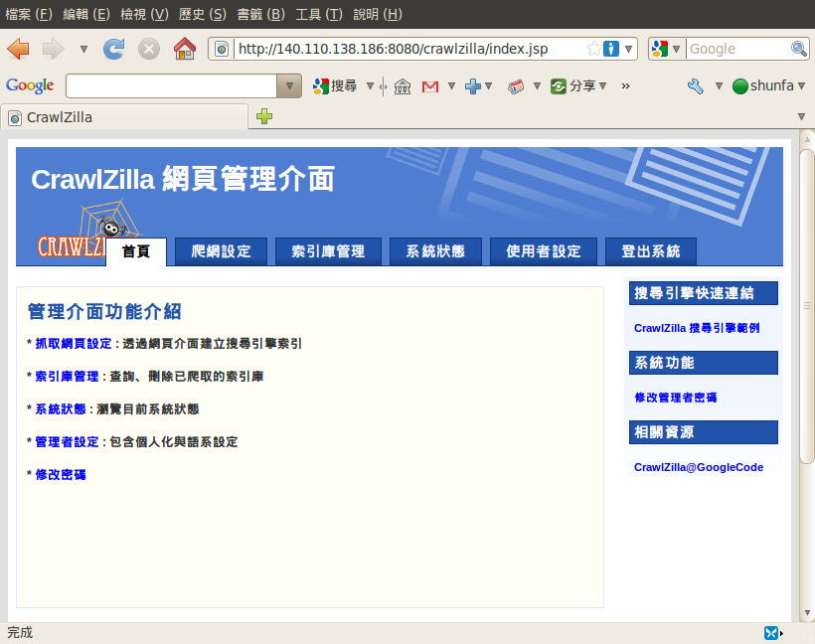Switch to the 爬網設定 tab
The image size is (815, 644).
coord(221,251)
